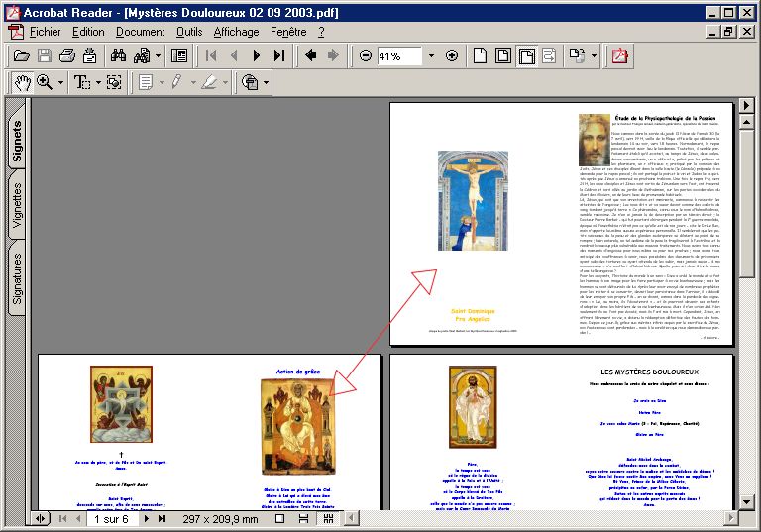Expand the zoom tool dropdown arrow
Screen dimensions: 761x532
[x=60, y=83]
